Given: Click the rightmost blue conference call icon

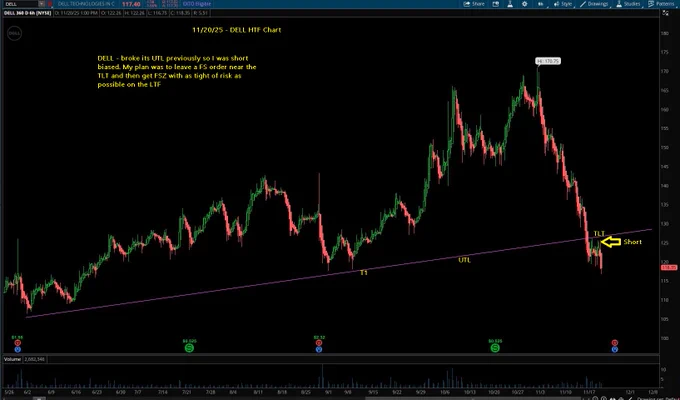Looking at the screenshot, I should coord(615,349).
